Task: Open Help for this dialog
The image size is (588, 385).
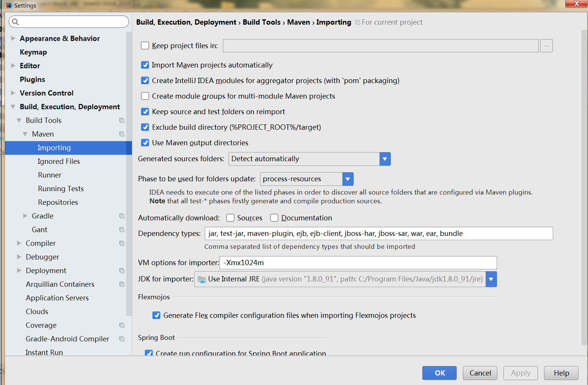Action: coord(561,373)
